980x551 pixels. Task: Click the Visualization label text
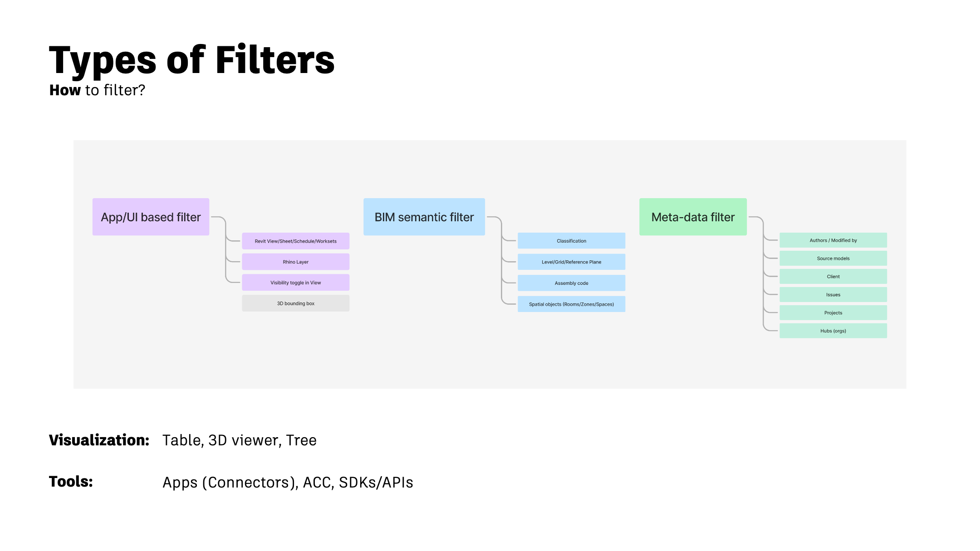pyautogui.click(x=99, y=440)
